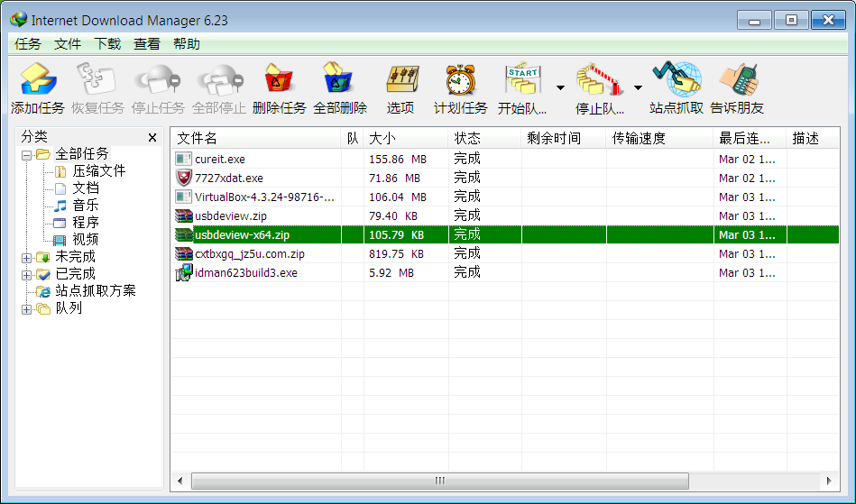Select idman623build3.exe download row
856x504 pixels.
[x=505, y=272]
